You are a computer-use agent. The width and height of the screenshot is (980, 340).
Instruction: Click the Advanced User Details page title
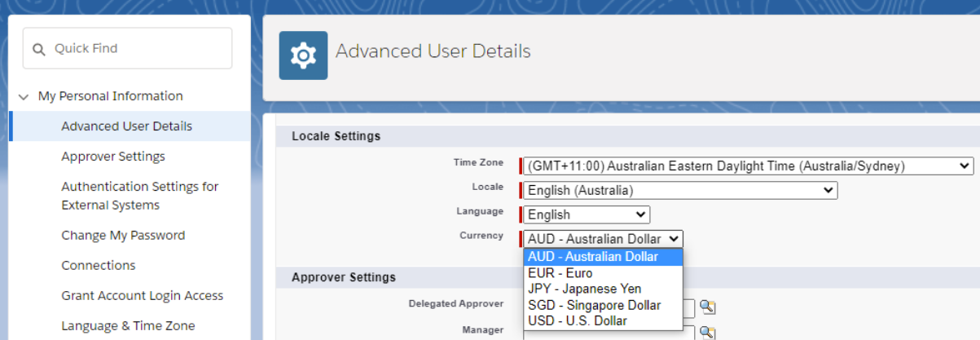433,51
